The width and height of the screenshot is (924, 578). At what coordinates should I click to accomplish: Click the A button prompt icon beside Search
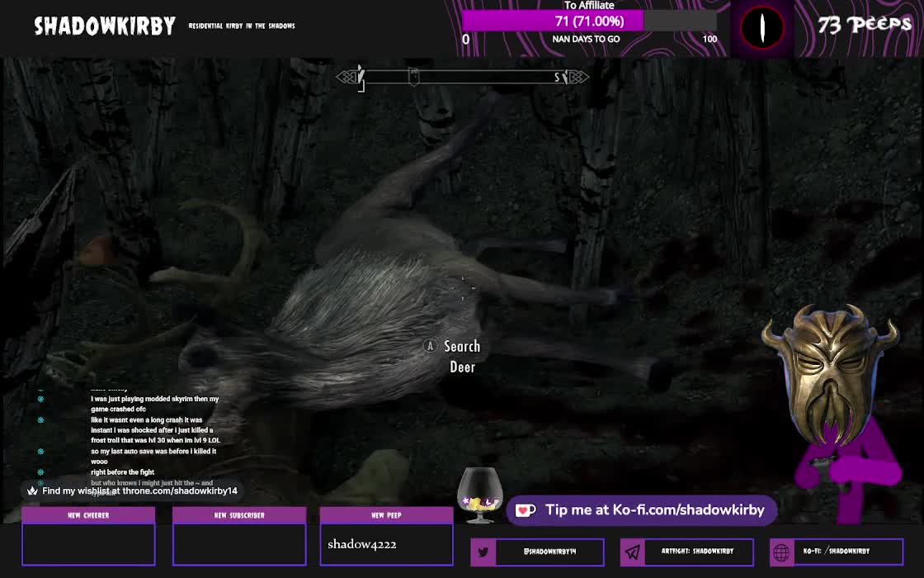tap(430, 346)
